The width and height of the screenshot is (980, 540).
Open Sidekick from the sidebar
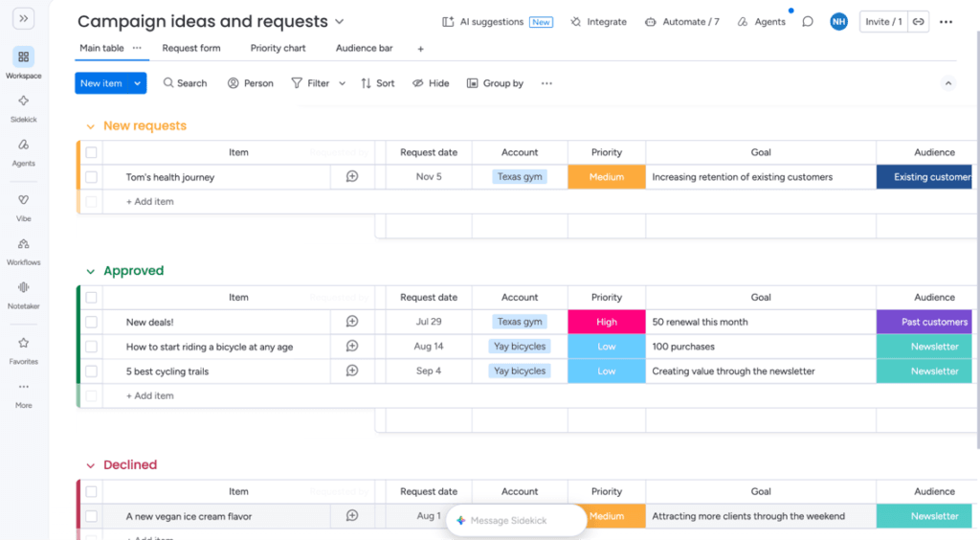pyautogui.click(x=23, y=101)
